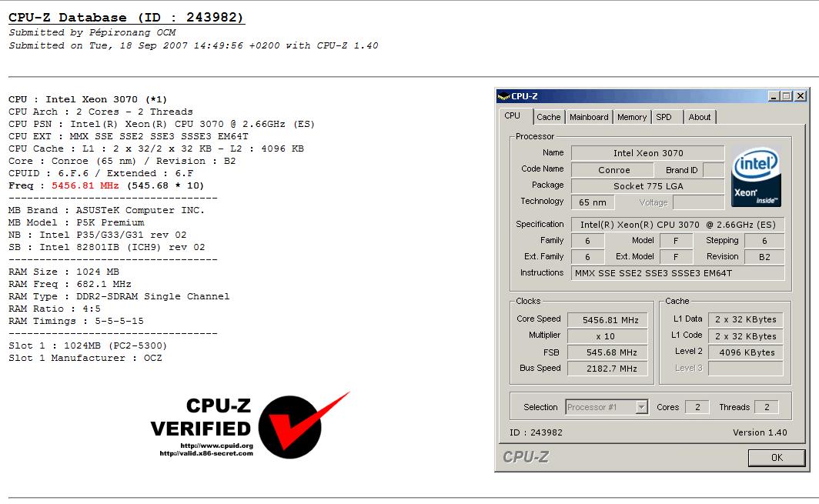Click the Threads field in CPU-Z window
The height and width of the screenshot is (504, 819).
click(766, 407)
